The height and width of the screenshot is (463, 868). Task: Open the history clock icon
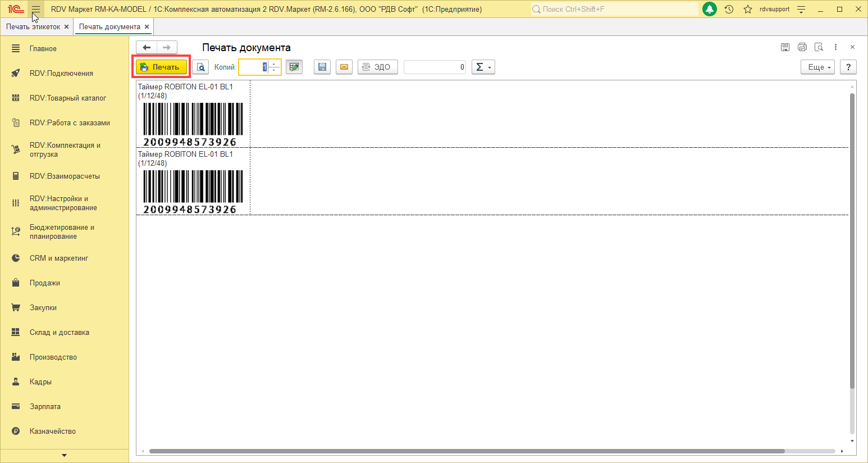[x=729, y=9]
